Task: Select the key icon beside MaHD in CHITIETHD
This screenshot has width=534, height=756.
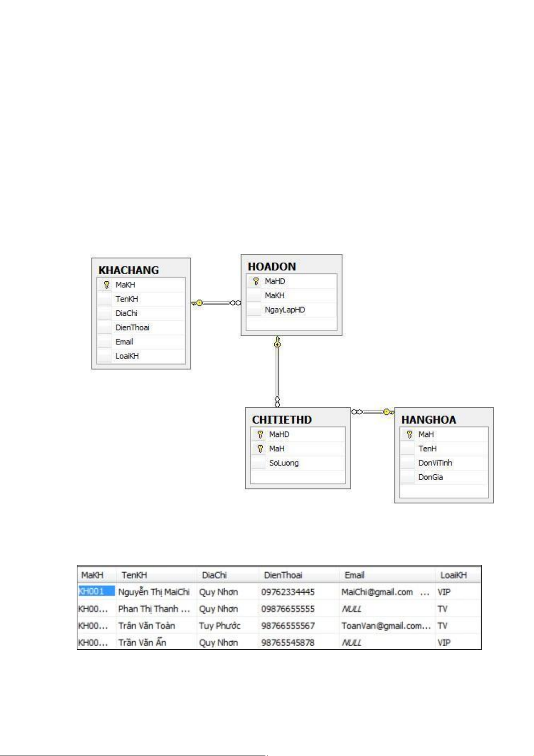Action: coord(260,434)
